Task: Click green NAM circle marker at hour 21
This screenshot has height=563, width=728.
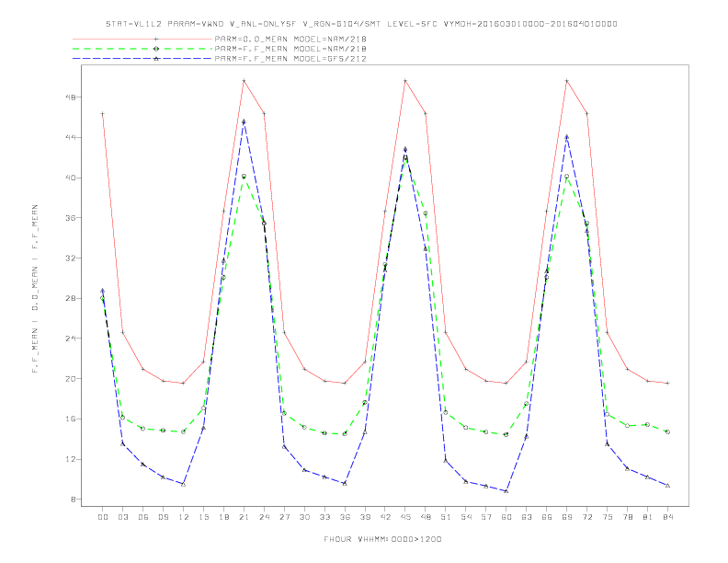Action: [244, 177]
